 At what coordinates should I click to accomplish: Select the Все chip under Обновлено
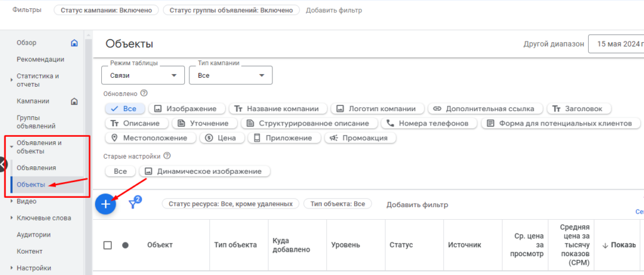click(x=125, y=109)
